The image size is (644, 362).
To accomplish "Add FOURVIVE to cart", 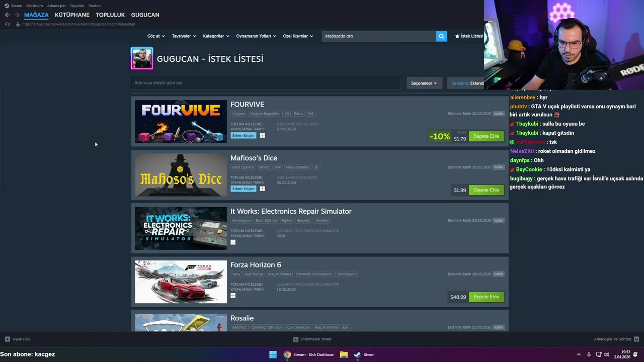I will pyautogui.click(x=486, y=136).
